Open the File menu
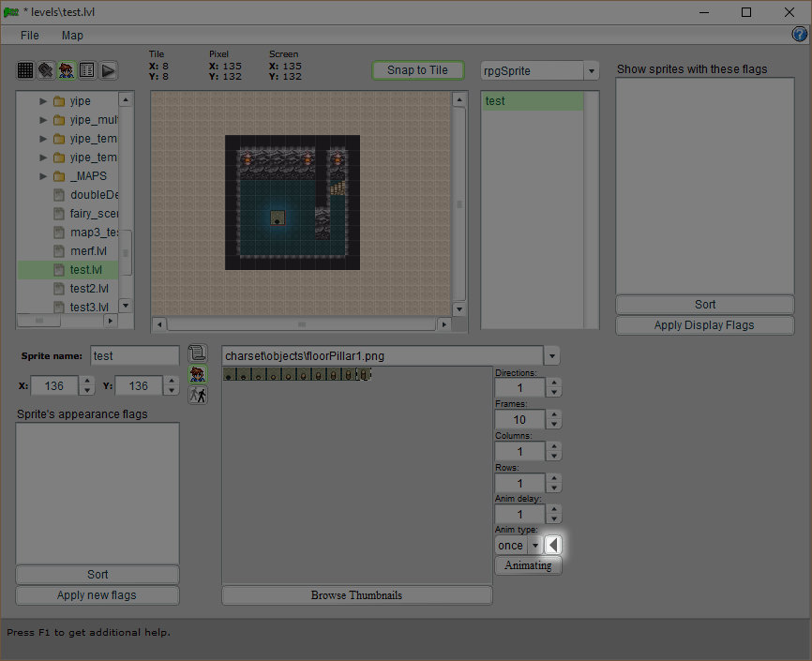The height and width of the screenshot is (661, 812). click(30, 36)
